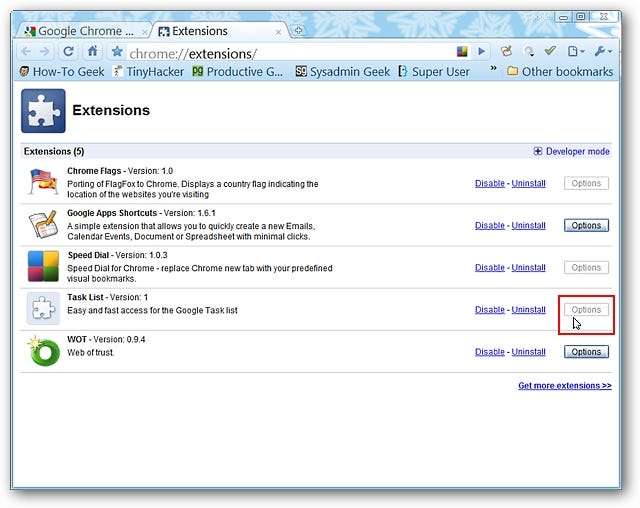
Task: Open the wrench tools menu
Action: [x=603, y=51]
